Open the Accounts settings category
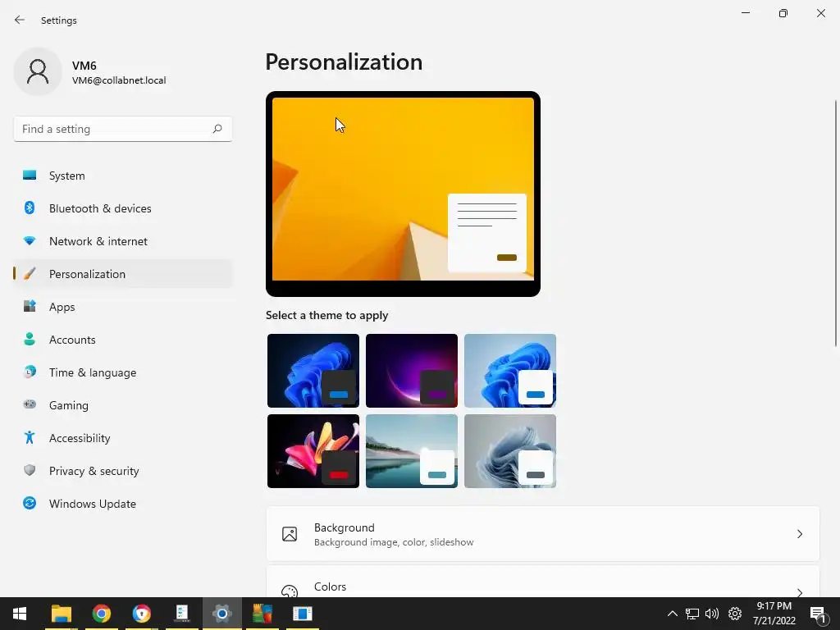 123,339
